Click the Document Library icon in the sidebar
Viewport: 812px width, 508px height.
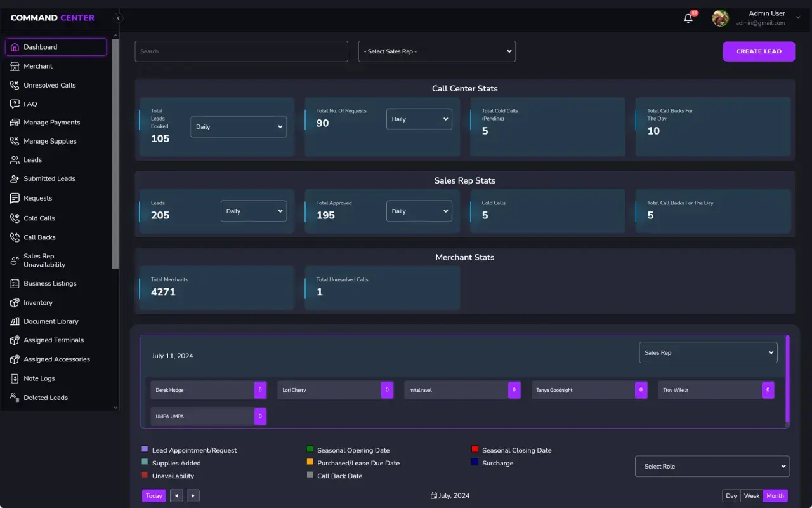click(15, 322)
